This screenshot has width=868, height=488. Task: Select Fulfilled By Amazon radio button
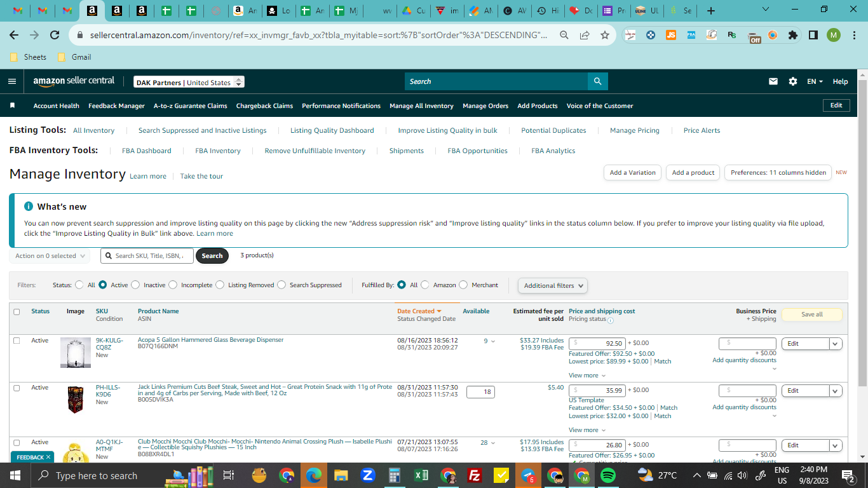(x=425, y=285)
